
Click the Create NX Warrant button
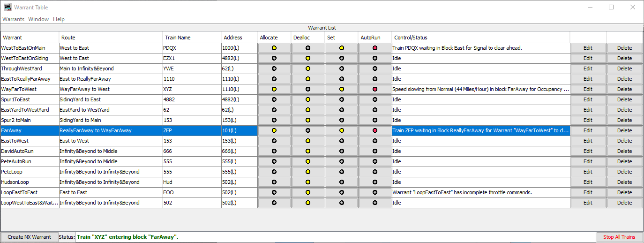coord(30,237)
